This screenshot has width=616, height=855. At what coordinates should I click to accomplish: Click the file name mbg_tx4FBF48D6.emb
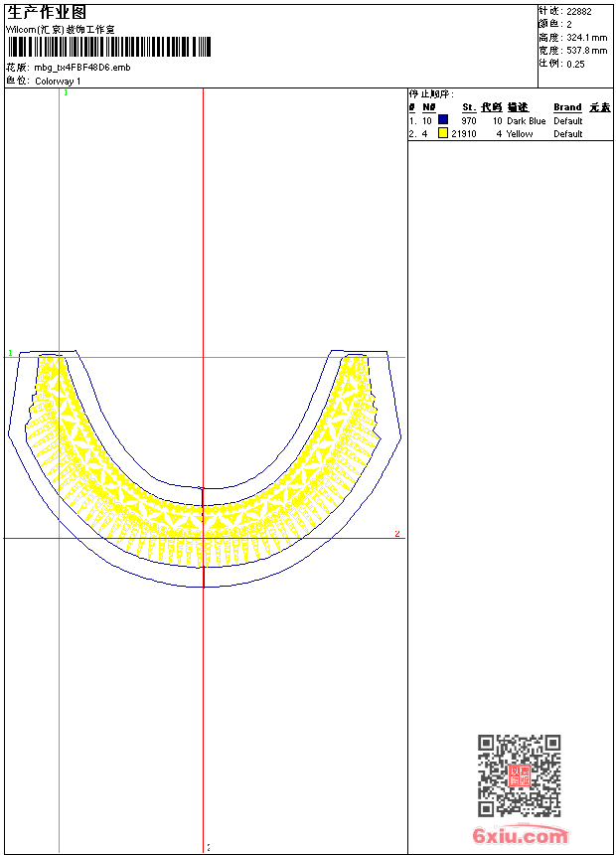coord(81,68)
